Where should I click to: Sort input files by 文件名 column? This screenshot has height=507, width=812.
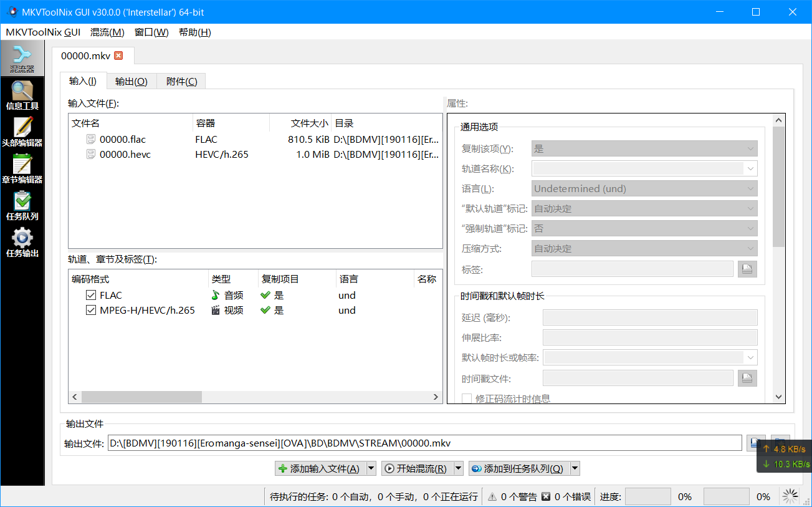click(131, 123)
